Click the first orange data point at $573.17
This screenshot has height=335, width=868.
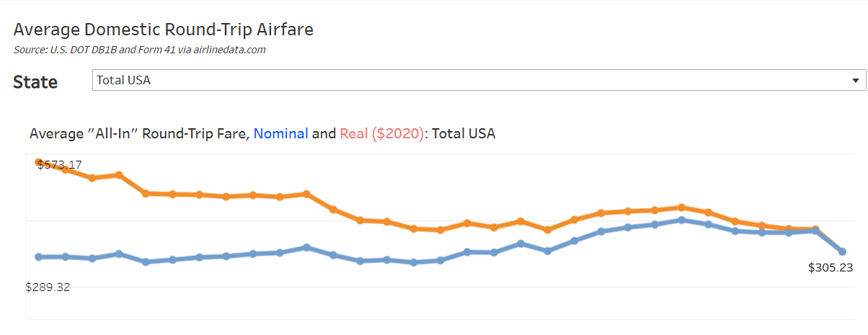pyautogui.click(x=39, y=162)
